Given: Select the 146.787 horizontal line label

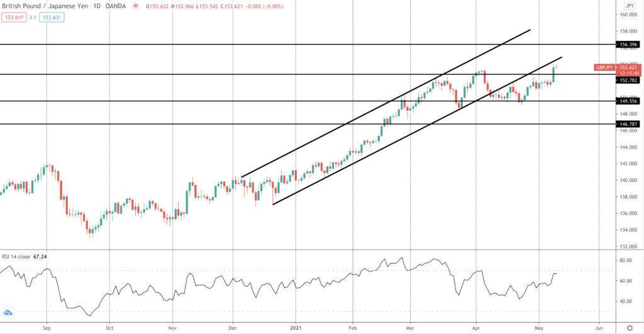Looking at the screenshot, I should coord(629,125).
